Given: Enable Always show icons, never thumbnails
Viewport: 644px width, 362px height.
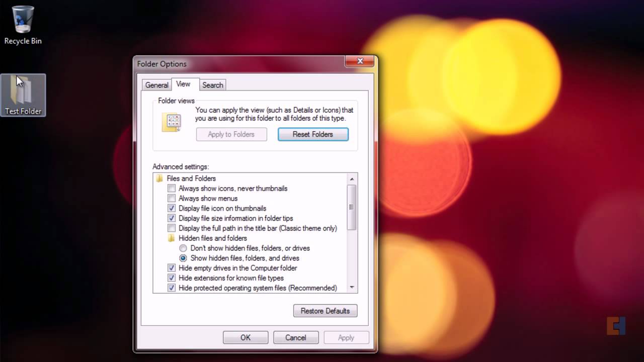Looking at the screenshot, I should [x=172, y=189].
